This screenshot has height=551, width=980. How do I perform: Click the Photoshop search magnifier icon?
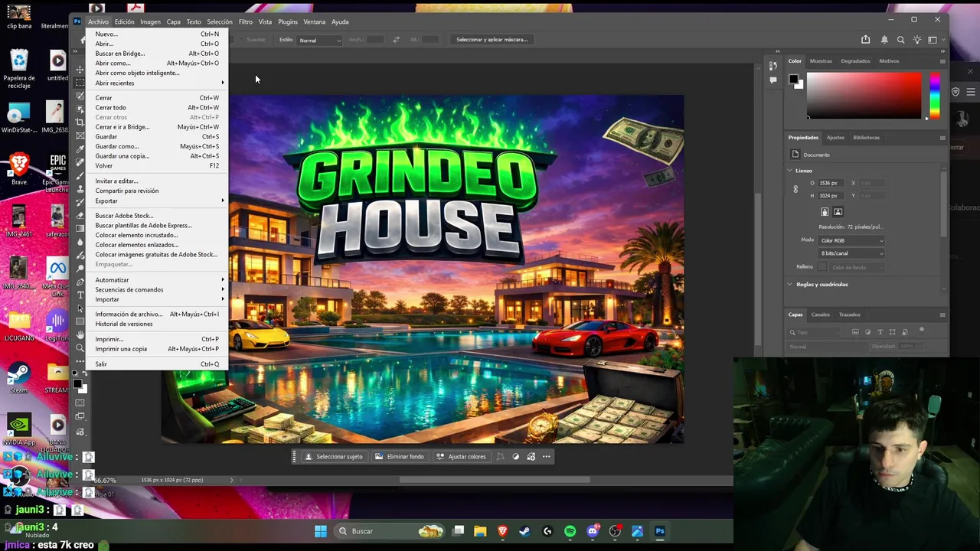pyautogui.click(x=900, y=40)
